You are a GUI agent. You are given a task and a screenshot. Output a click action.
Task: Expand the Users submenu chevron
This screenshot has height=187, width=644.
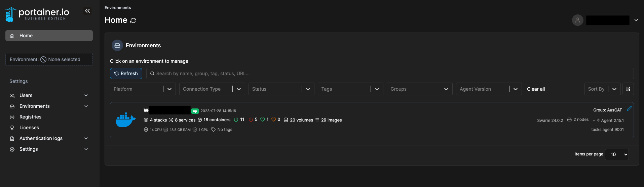86,95
